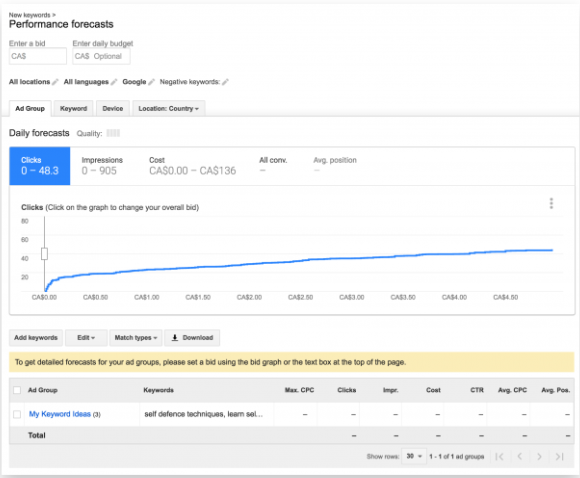Open the My Keyword Ideas ad group link

[x=60, y=414]
